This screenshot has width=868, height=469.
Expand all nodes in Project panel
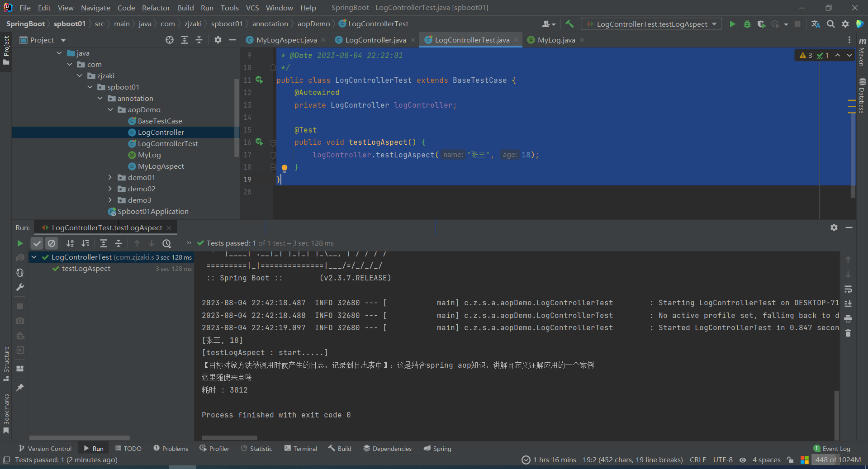(185, 40)
